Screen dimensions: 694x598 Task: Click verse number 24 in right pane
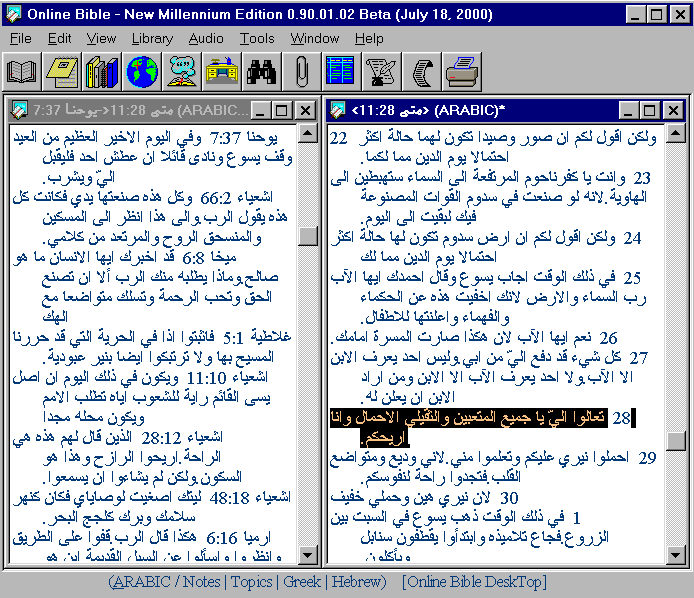point(632,238)
